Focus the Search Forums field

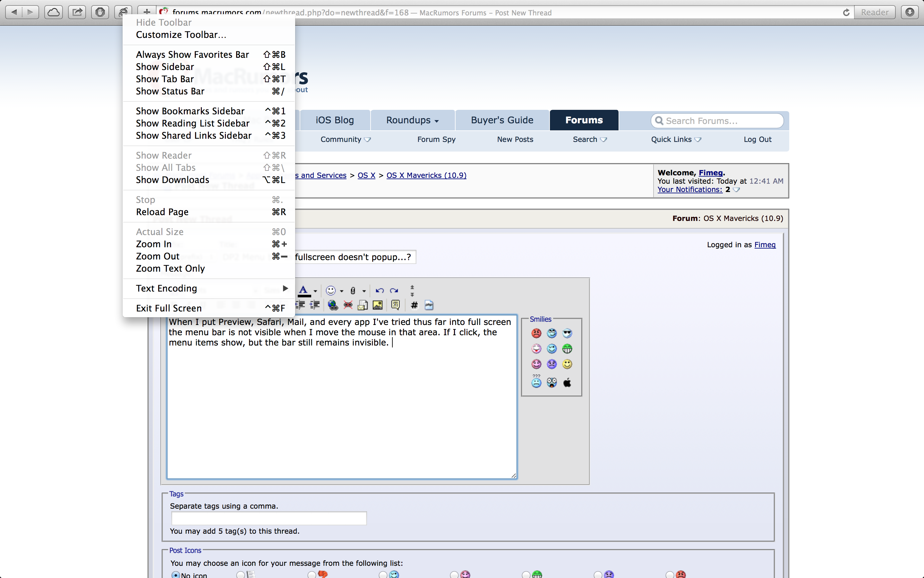pyautogui.click(x=717, y=121)
